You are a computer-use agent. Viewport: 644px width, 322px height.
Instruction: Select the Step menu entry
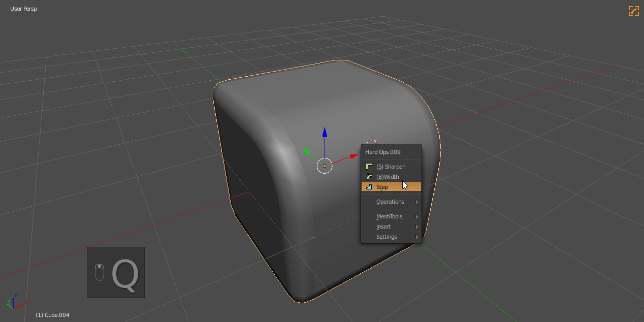(382, 187)
